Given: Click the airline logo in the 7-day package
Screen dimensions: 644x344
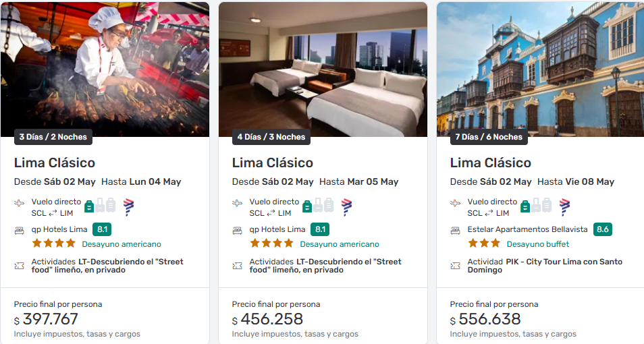Looking at the screenshot, I should pyautogui.click(x=564, y=207).
